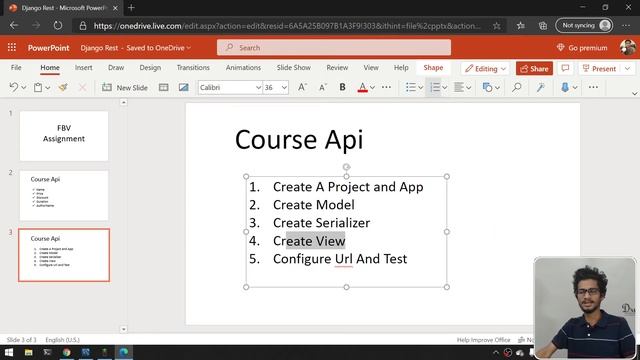Open browser settings ellipsis menu

coord(626,25)
